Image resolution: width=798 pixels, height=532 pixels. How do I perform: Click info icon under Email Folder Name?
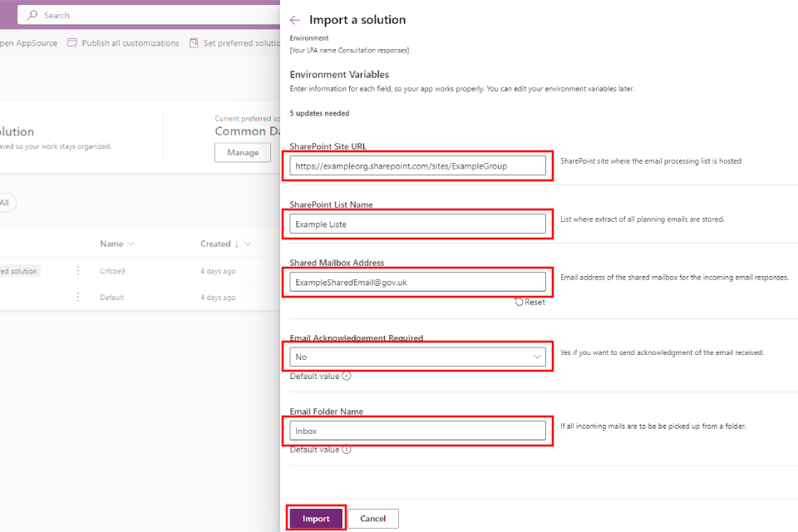pos(347,450)
